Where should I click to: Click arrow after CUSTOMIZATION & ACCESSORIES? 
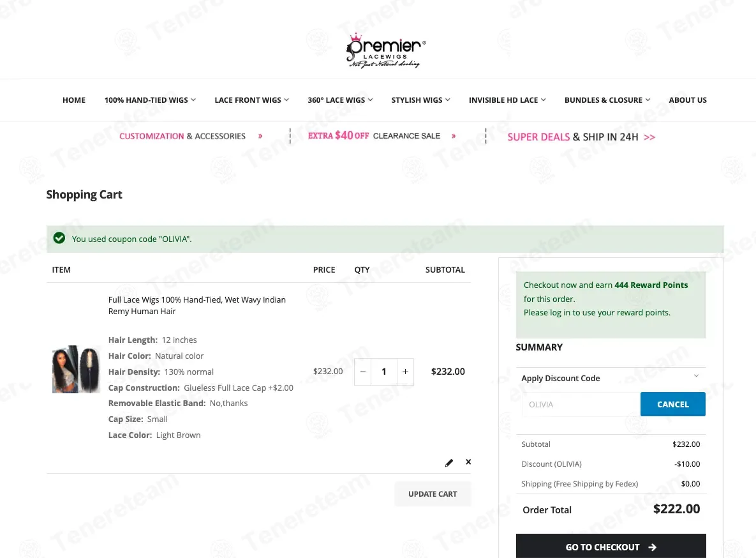[260, 136]
